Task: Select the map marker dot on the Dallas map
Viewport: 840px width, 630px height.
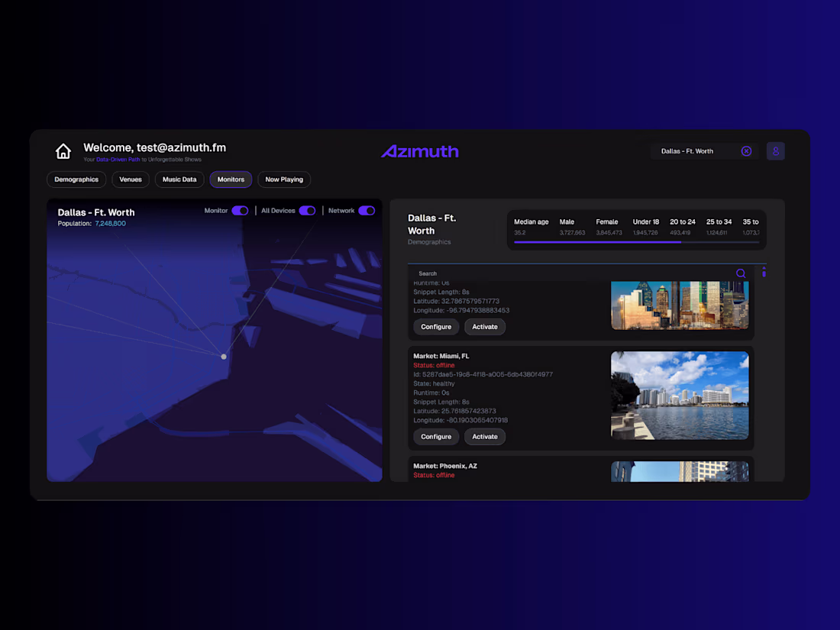Action: click(x=224, y=356)
